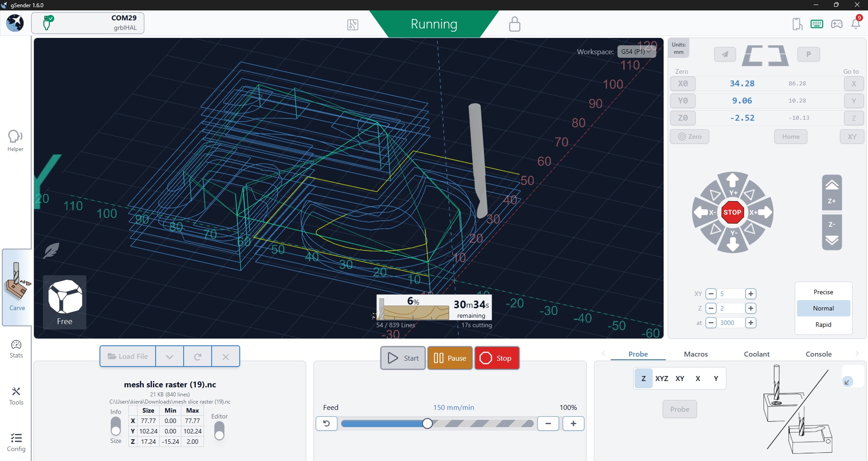Click the feed override slider handle
The width and height of the screenshot is (868, 461).
point(427,423)
